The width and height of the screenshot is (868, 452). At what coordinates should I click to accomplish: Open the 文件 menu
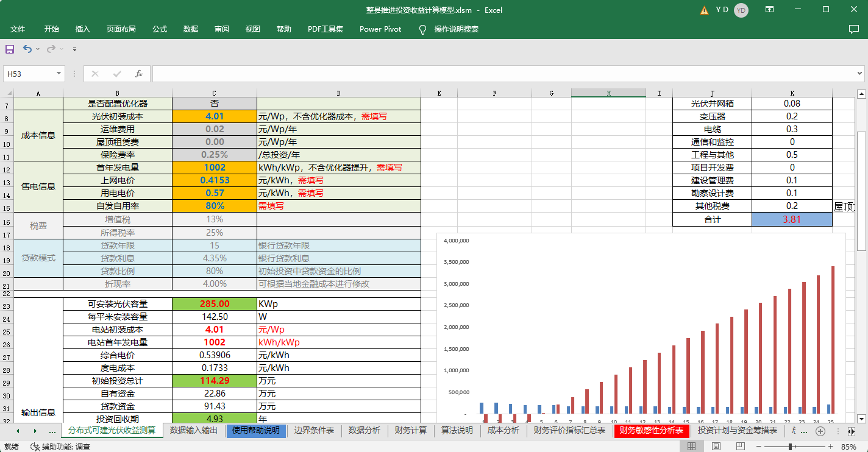[18, 29]
